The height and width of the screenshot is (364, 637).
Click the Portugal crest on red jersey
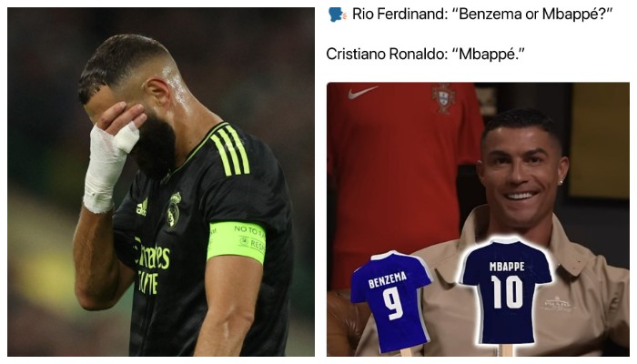444,98
